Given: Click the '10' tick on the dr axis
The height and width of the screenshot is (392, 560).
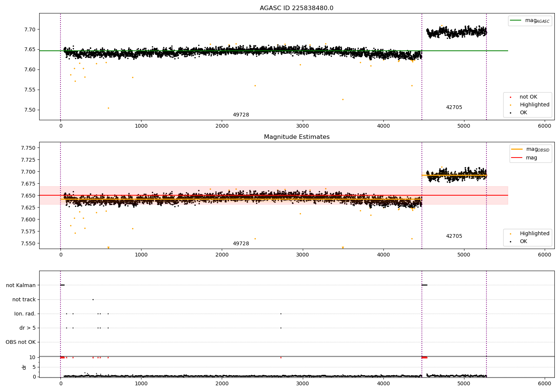Looking at the screenshot, I should (32, 357).
